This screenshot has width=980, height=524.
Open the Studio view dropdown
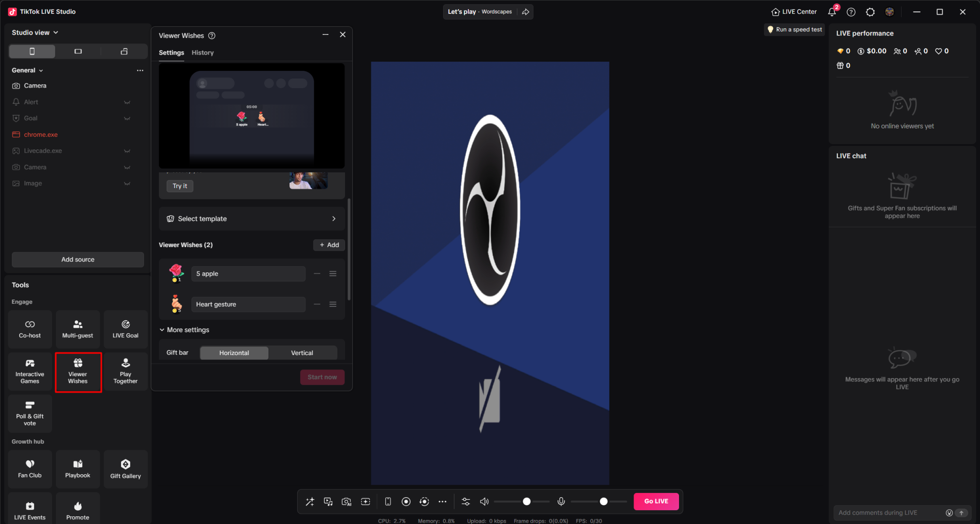coord(35,33)
